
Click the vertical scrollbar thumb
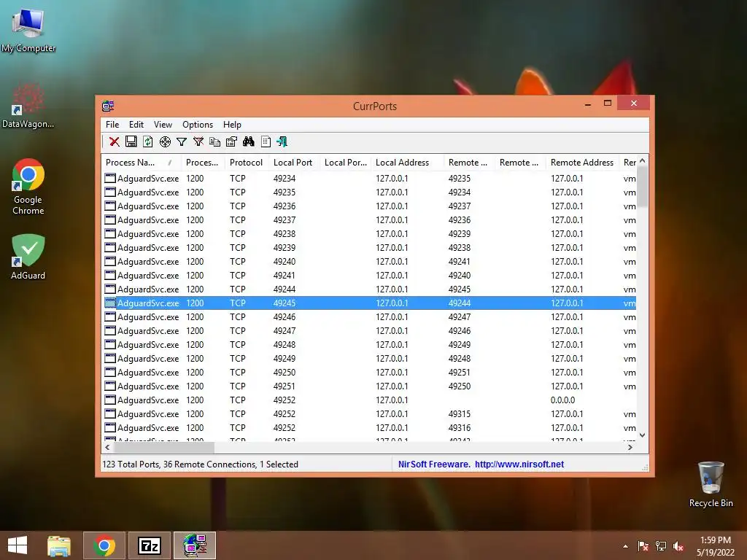tap(642, 187)
